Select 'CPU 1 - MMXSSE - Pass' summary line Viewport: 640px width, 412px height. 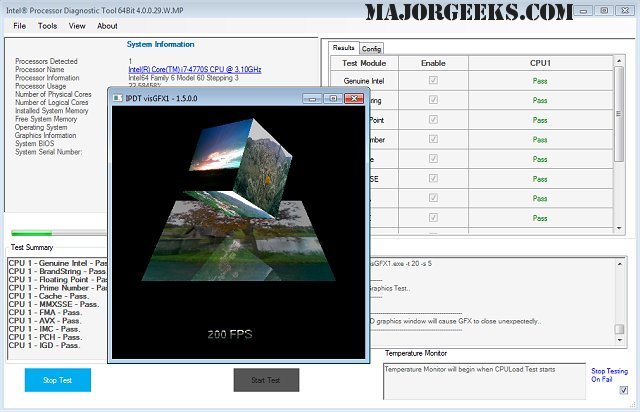[53, 304]
